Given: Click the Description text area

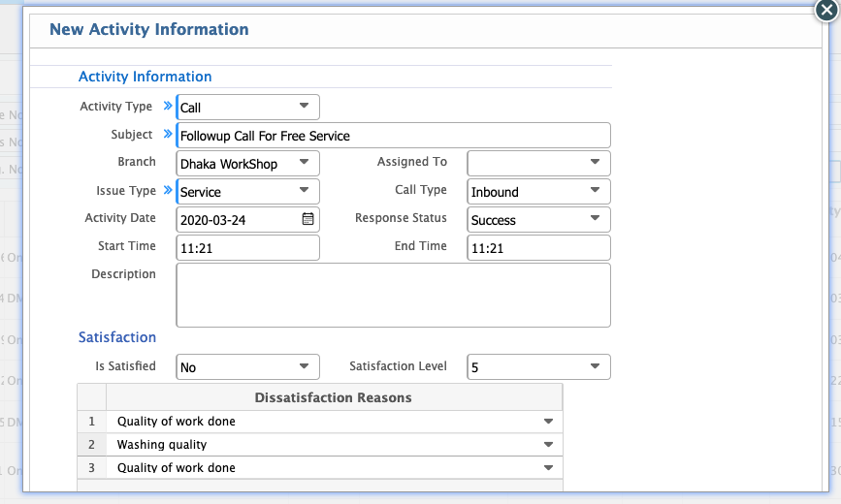Looking at the screenshot, I should [393, 295].
